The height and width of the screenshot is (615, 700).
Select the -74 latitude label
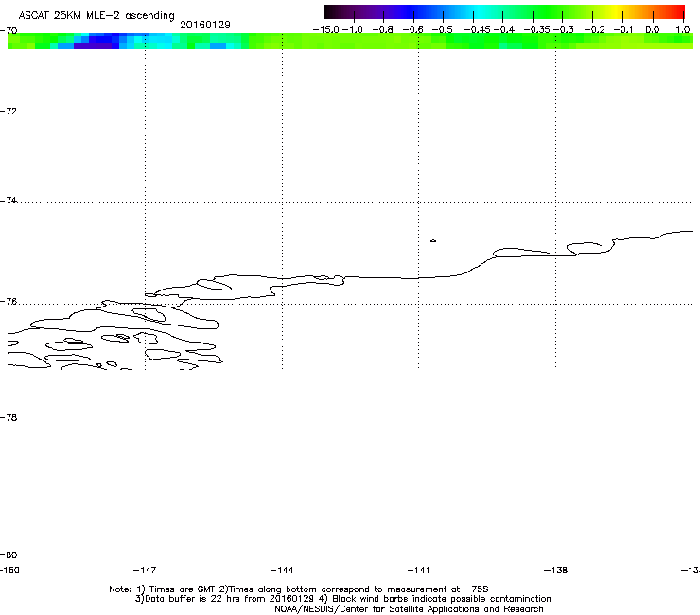tap(9, 201)
